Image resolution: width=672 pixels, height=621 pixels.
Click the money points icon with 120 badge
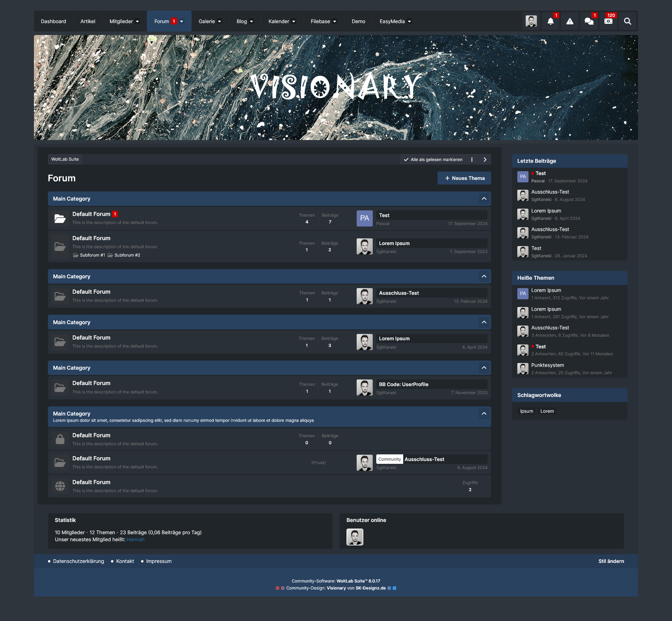608,21
